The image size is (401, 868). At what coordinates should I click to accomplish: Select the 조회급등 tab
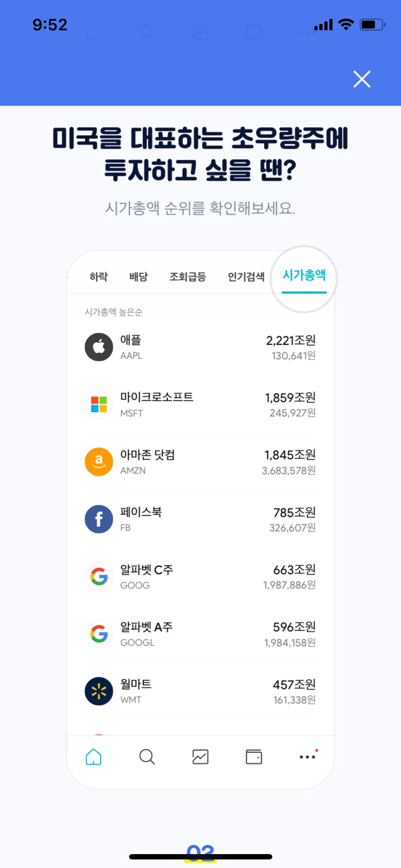point(187,277)
